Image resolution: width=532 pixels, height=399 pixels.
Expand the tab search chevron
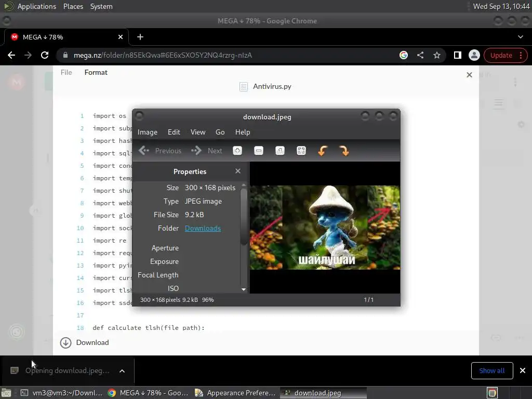click(x=521, y=37)
